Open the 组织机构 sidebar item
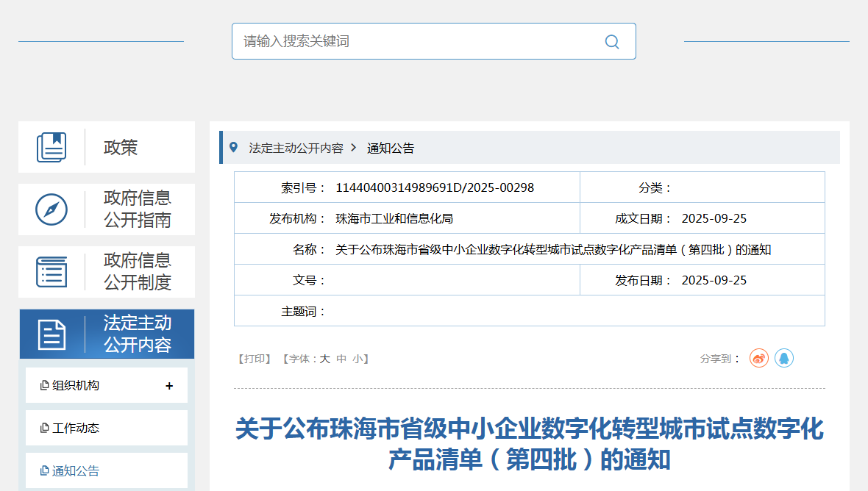868x491 pixels. click(x=75, y=386)
